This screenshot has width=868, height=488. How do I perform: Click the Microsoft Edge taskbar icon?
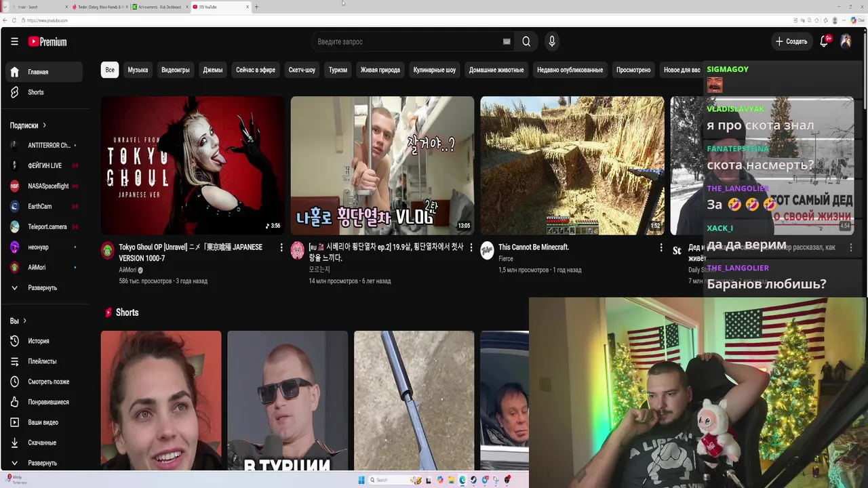[x=462, y=480]
